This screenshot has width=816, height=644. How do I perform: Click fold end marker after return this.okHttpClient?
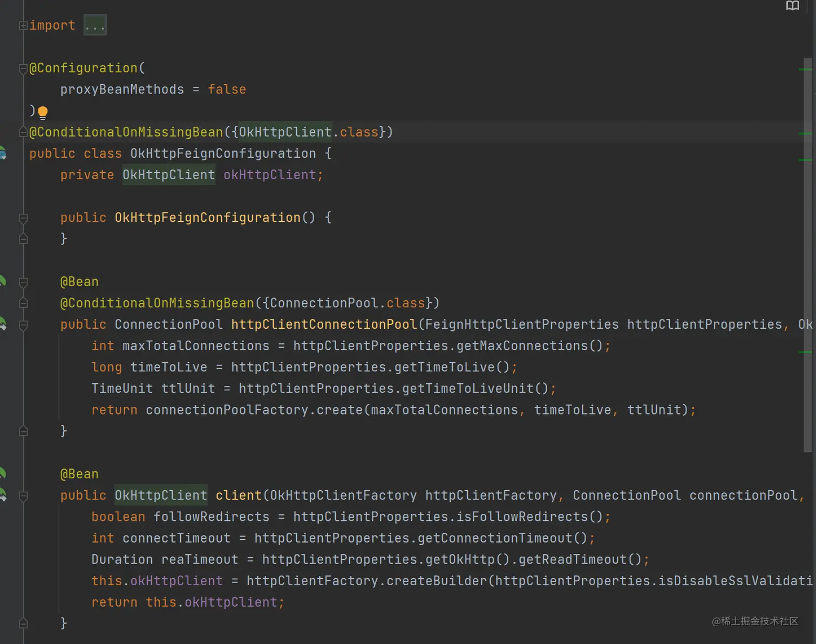23,623
